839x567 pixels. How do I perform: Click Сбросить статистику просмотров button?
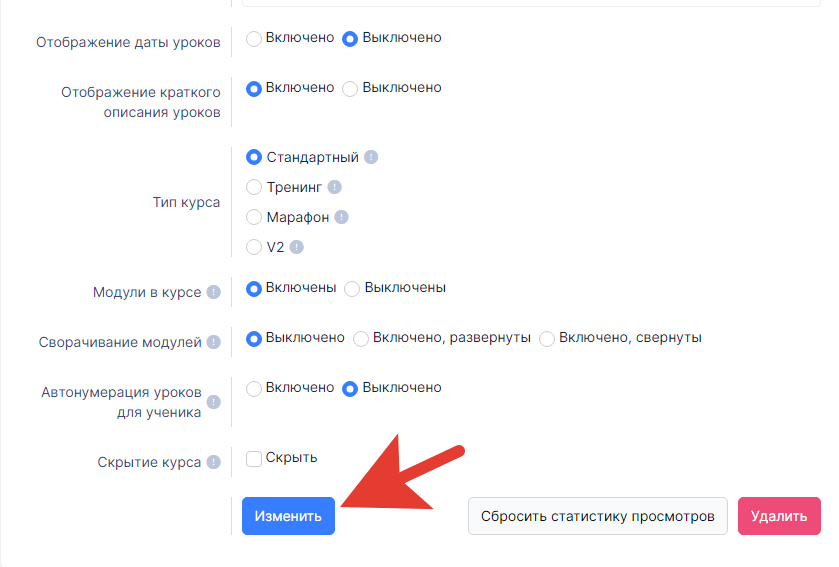click(598, 516)
